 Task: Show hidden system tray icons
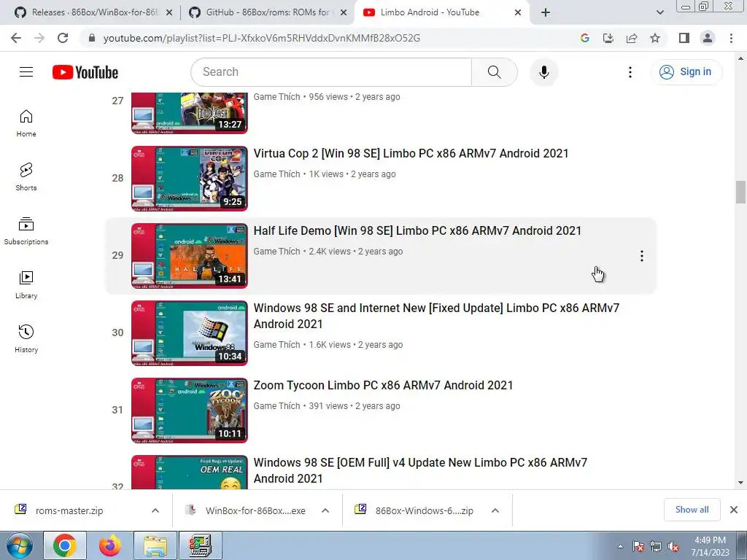coord(620,547)
